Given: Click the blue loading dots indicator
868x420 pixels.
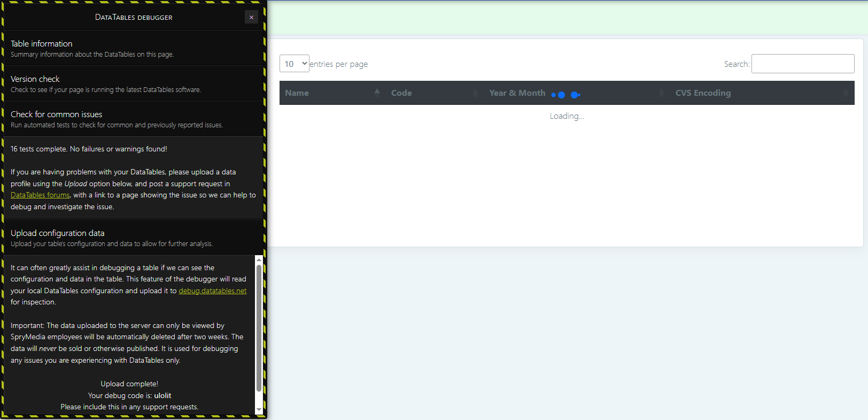Looking at the screenshot, I should [x=565, y=95].
